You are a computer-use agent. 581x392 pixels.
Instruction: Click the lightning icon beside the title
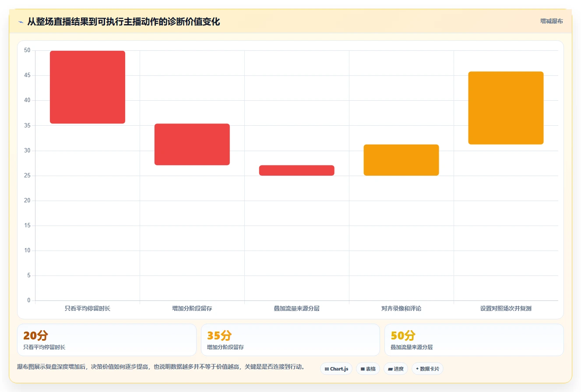pos(21,22)
